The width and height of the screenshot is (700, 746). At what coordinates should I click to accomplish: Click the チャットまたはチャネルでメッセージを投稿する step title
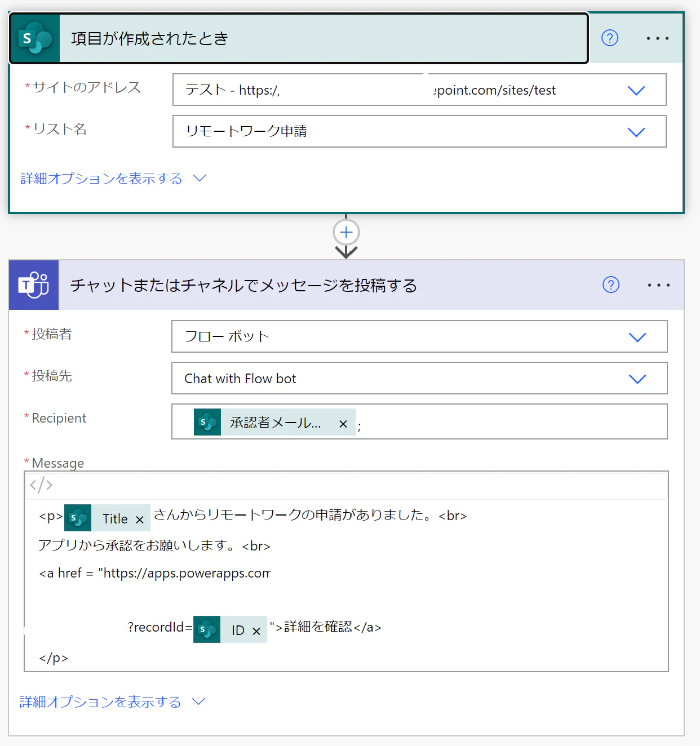(x=243, y=285)
